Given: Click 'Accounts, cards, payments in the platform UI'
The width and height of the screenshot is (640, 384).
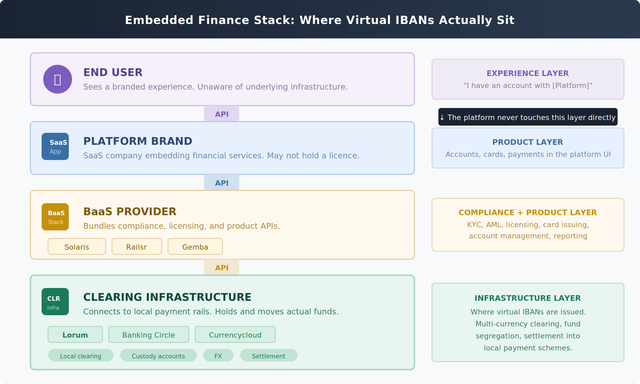Looking at the screenshot, I should click(528, 154).
